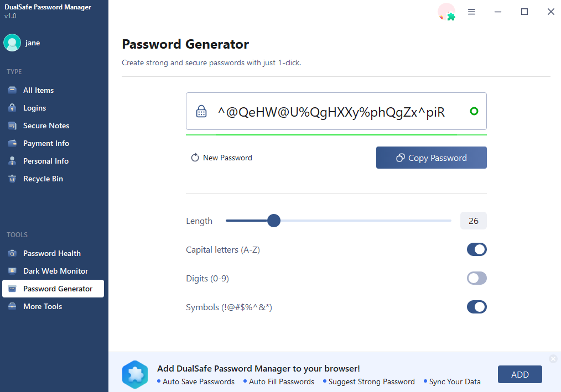Screen dimensions: 561x392
Task: Select Personal Info in the sidebar
Action: pyautogui.click(x=46, y=161)
